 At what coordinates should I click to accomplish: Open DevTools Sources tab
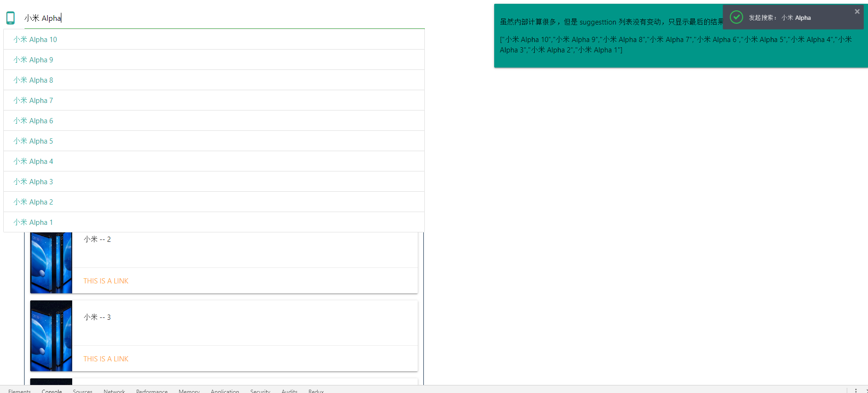click(83, 390)
